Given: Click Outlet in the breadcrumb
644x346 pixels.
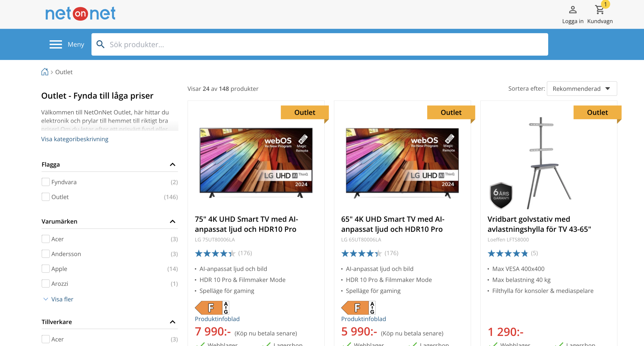Looking at the screenshot, I should 64,72.
